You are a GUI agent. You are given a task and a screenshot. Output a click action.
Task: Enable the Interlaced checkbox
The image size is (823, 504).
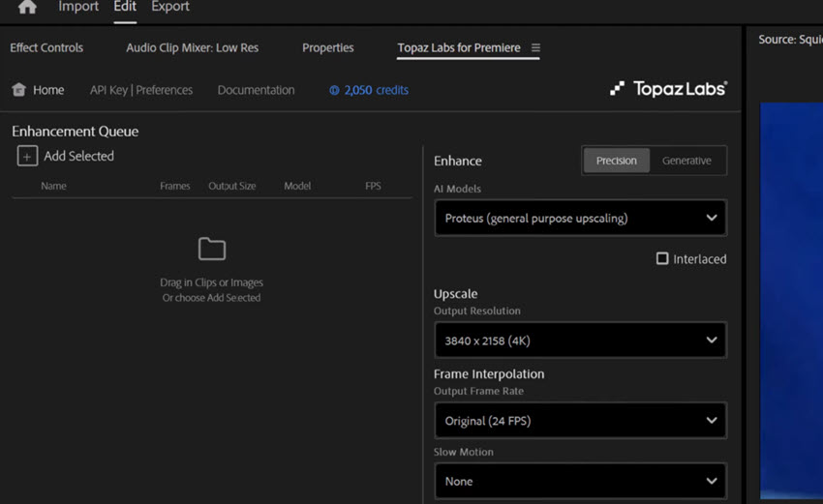point(662,258)
